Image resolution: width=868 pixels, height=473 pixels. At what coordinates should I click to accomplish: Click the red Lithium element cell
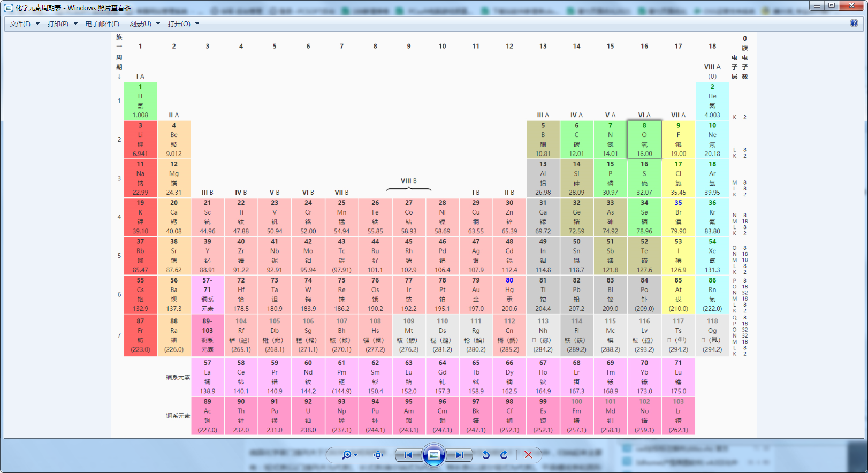140,140
